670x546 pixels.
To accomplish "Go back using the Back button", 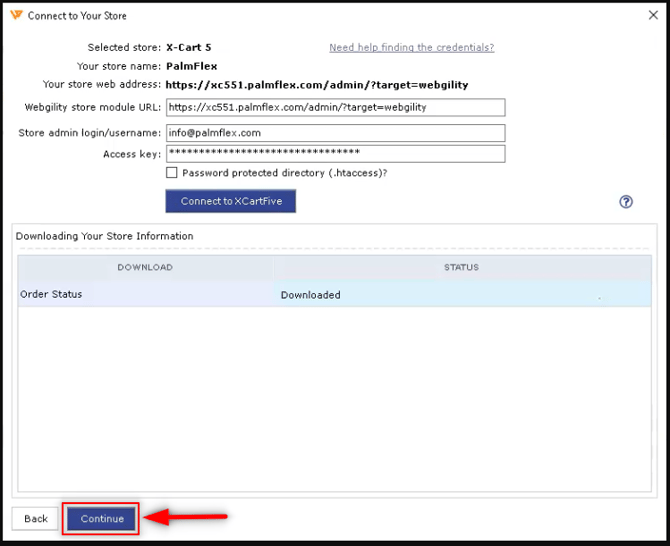I will (36, 519).
